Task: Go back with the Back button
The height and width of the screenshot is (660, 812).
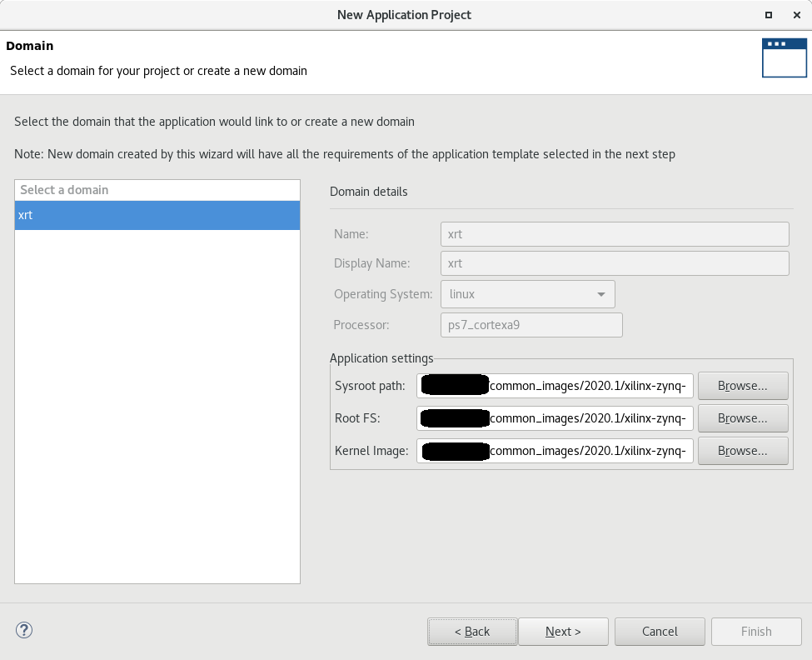Action: click(x=472, y=632)
